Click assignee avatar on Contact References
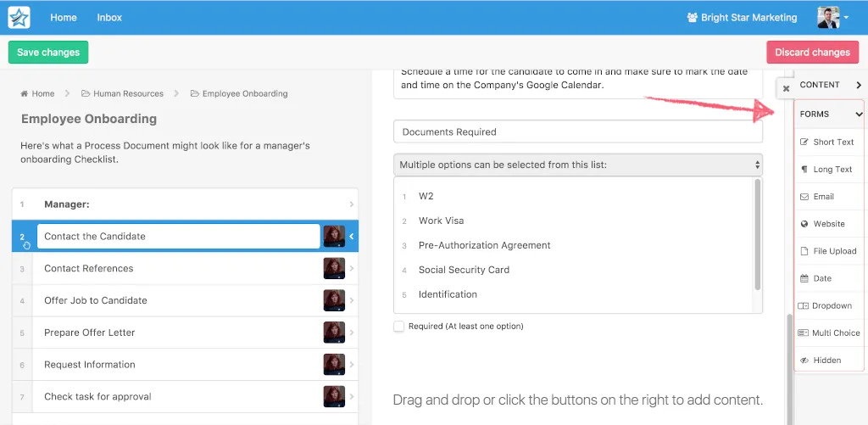This screenshot has height=425, width=868. [x=334, y=268]
